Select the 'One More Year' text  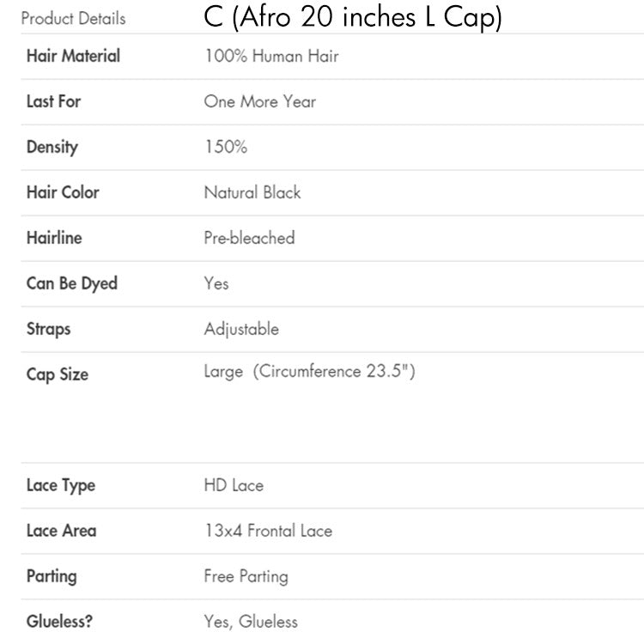coord(260,101)
